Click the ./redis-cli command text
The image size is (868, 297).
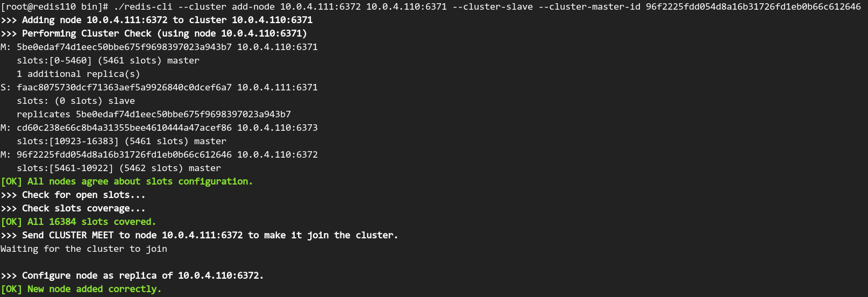143,6
